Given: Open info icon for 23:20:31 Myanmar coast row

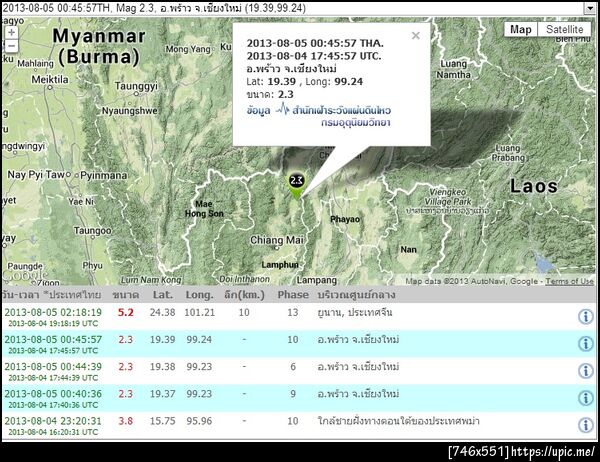Looking at the screenshot, I should coord(585,425).
